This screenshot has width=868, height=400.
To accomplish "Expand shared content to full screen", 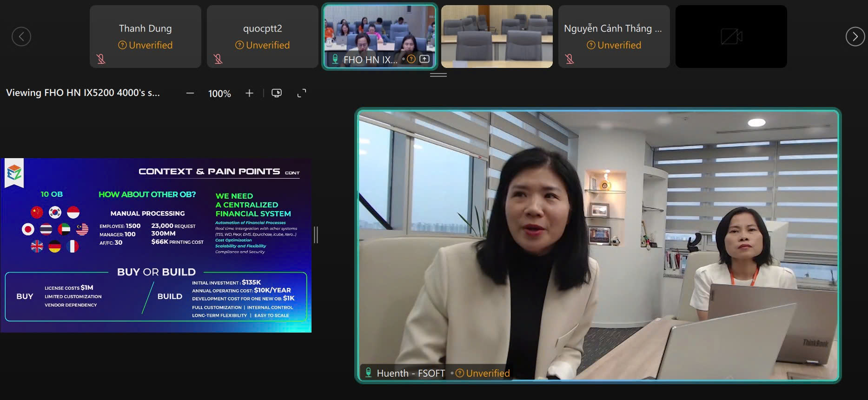I will (302, 93).
